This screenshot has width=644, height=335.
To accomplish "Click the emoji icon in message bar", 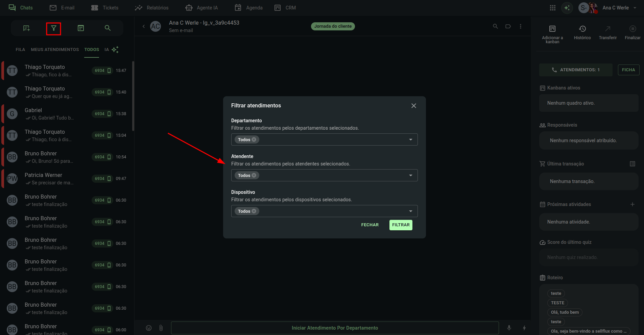I will (x=149, y=328).
